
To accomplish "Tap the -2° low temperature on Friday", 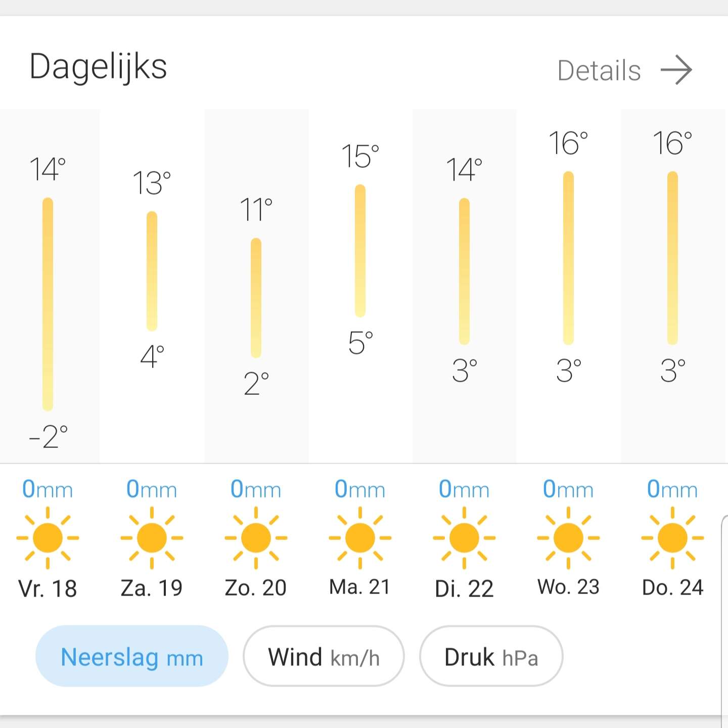I will point(48,436).
